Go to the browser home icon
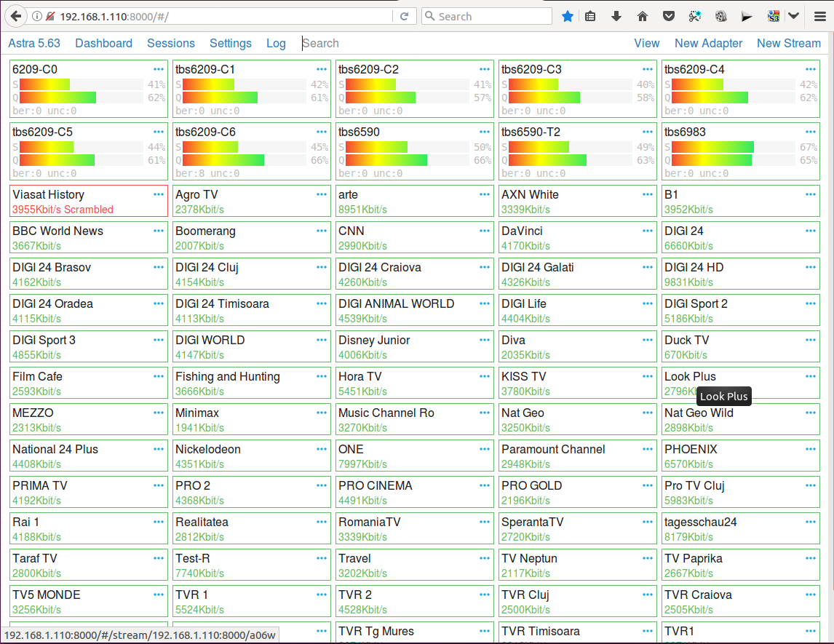834x644 pixels. coord(642,16)
